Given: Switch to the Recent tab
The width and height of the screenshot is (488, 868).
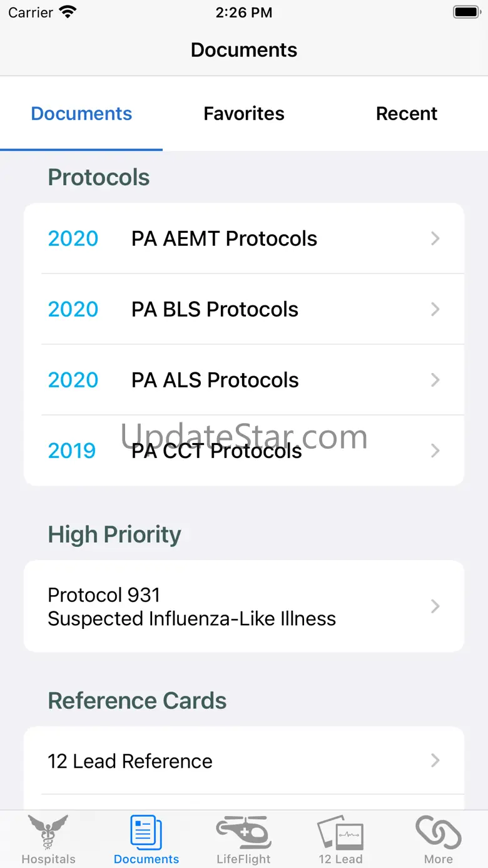Looking at the screenshot, I should (x=407, y=113).
